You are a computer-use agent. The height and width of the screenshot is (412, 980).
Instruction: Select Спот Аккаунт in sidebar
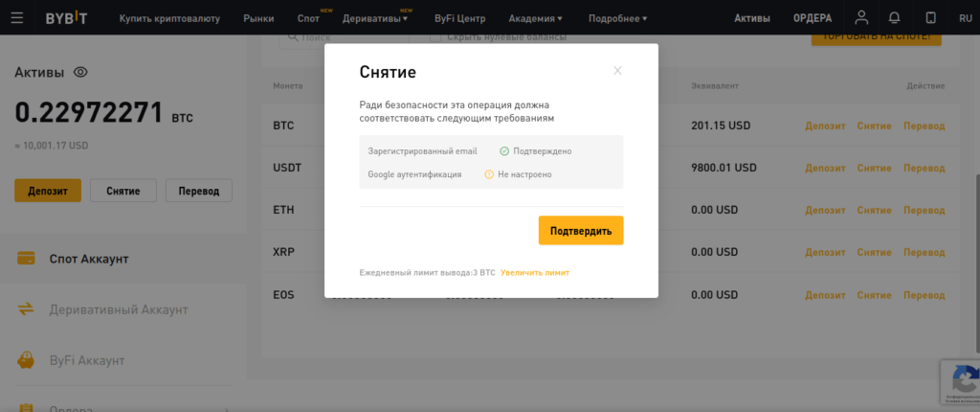click(88, 259)
